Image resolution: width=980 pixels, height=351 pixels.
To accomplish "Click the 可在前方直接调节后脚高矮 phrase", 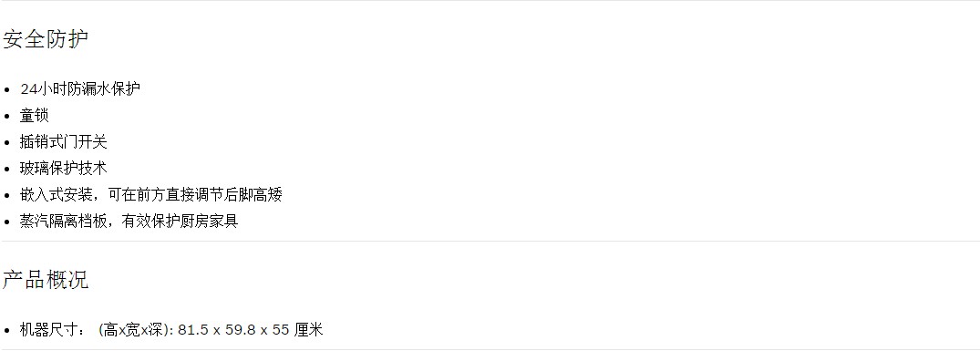I will click(x=195, y=195).
